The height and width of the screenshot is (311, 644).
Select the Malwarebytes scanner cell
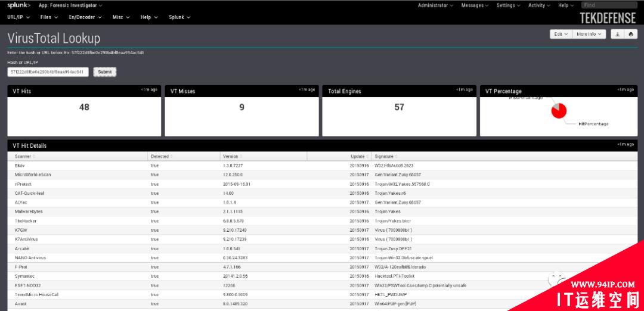point(29,212)
